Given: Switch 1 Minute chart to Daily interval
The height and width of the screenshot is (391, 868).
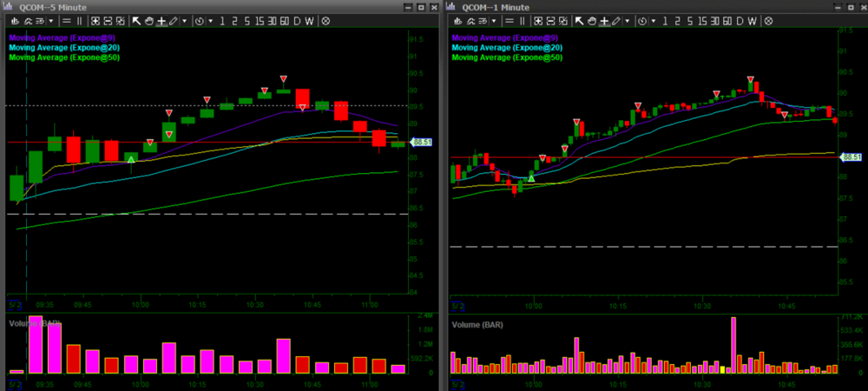Looking at the screenshot, I should [740, 20].
